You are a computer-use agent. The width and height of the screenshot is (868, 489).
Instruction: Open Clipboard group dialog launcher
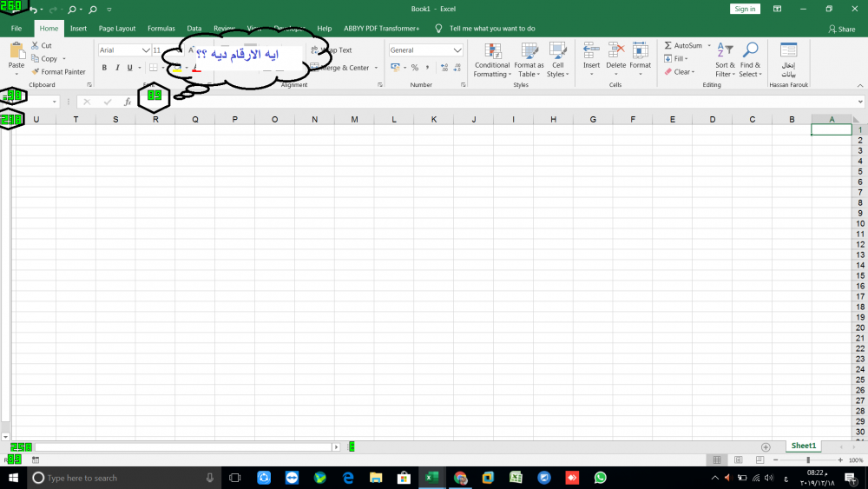click(x=89, y=85)
